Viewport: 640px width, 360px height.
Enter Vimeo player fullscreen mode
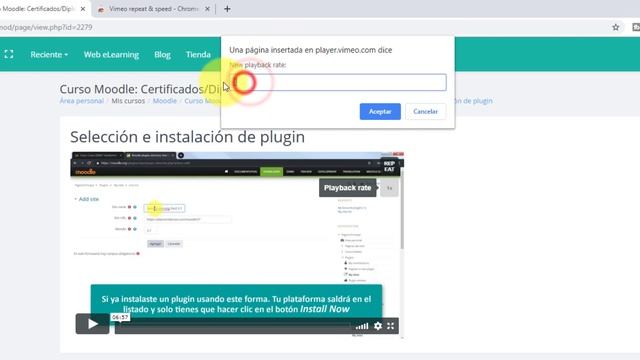pos(391,326)
